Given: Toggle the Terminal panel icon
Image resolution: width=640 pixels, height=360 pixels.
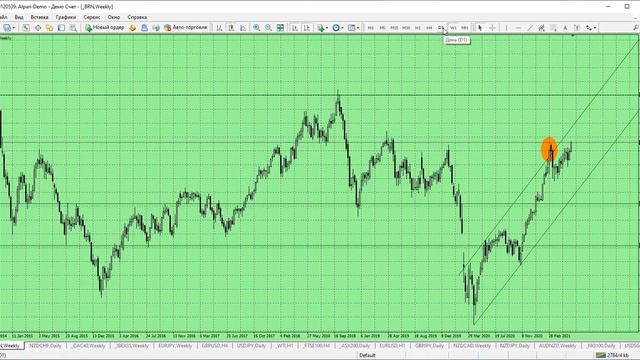Looking at the screenshot, I should point(61,28).
